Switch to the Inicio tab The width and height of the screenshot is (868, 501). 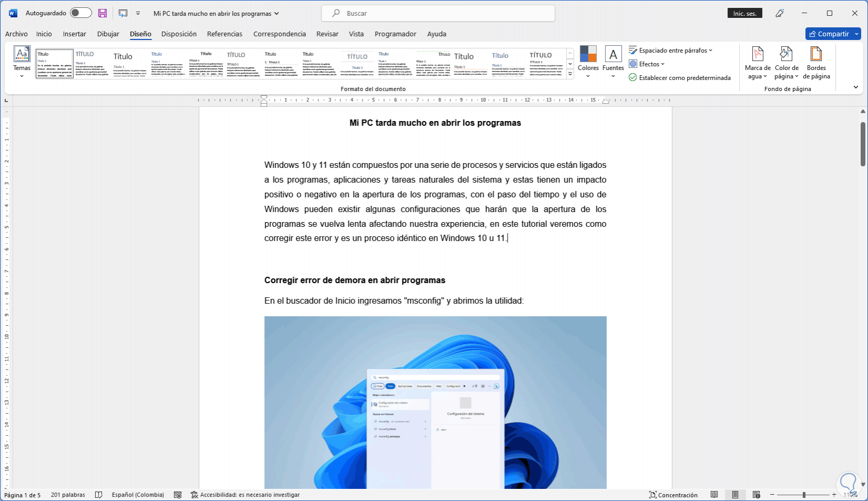click(x=44, y=34)
